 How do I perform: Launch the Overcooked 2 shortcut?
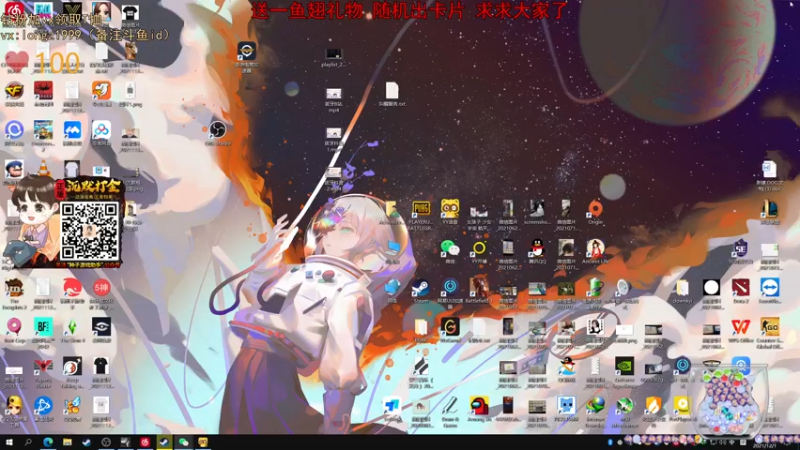pos(43,130)
